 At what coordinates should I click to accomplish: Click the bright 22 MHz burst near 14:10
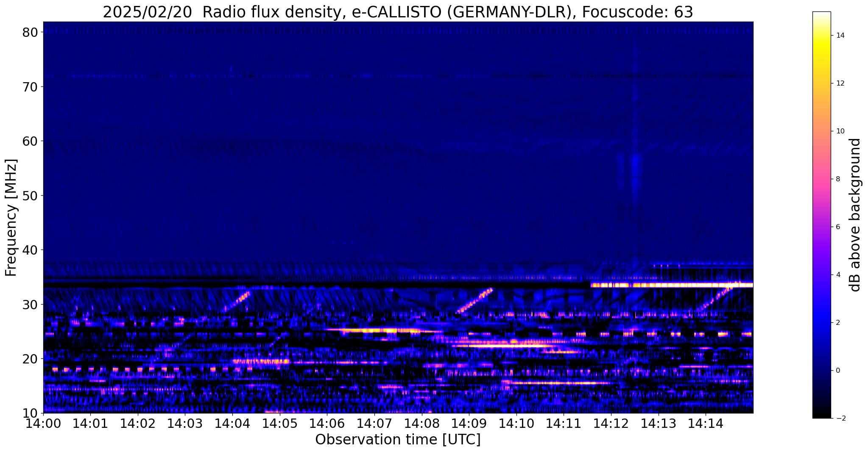click(x=505, y=346)
